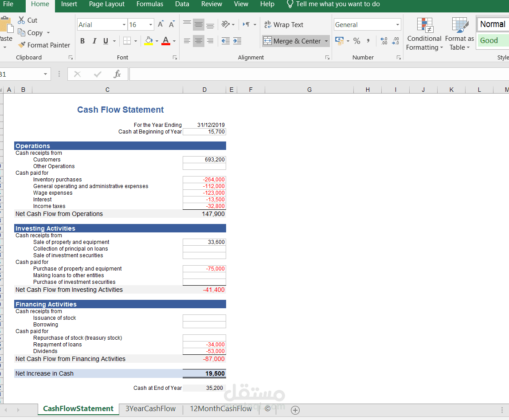Add a new sheet with plus button
The height and width of the screenshot is (420, 509).
295,410
